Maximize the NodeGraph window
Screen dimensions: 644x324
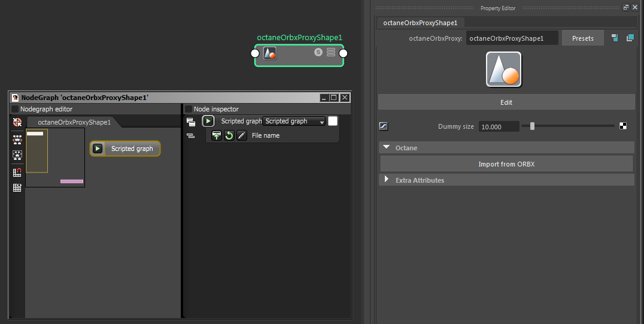(x=334, y=98)
